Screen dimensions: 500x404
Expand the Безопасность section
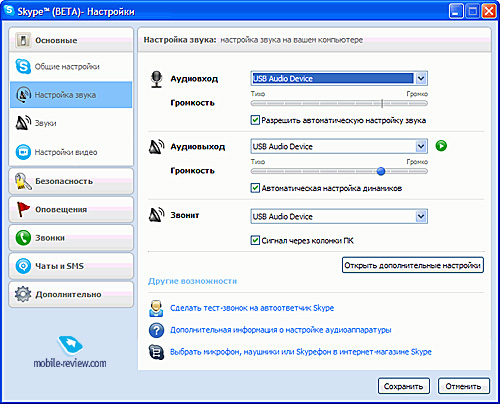(x=71, y=181)
